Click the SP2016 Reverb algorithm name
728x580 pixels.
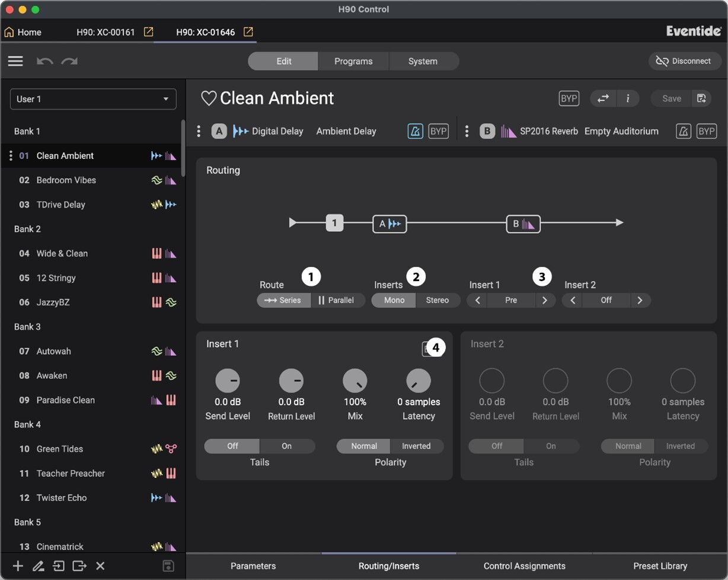click(x=549, y=131)
